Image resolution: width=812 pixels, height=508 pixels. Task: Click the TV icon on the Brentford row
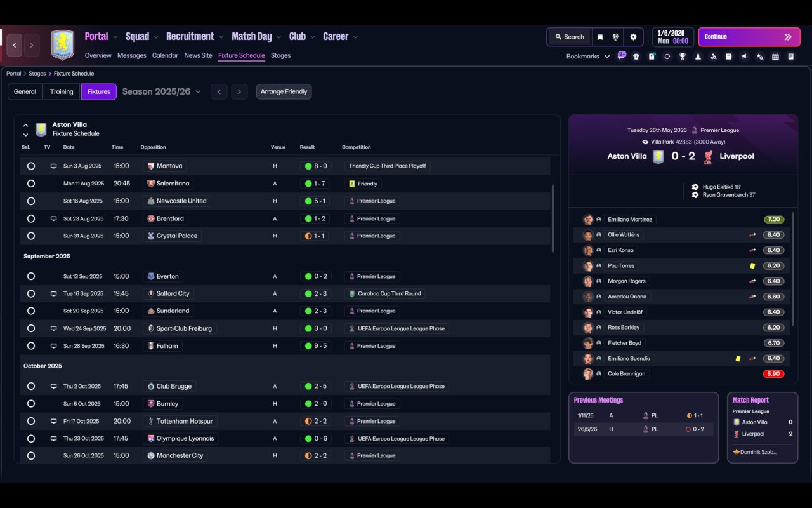(x=54, y=218)
